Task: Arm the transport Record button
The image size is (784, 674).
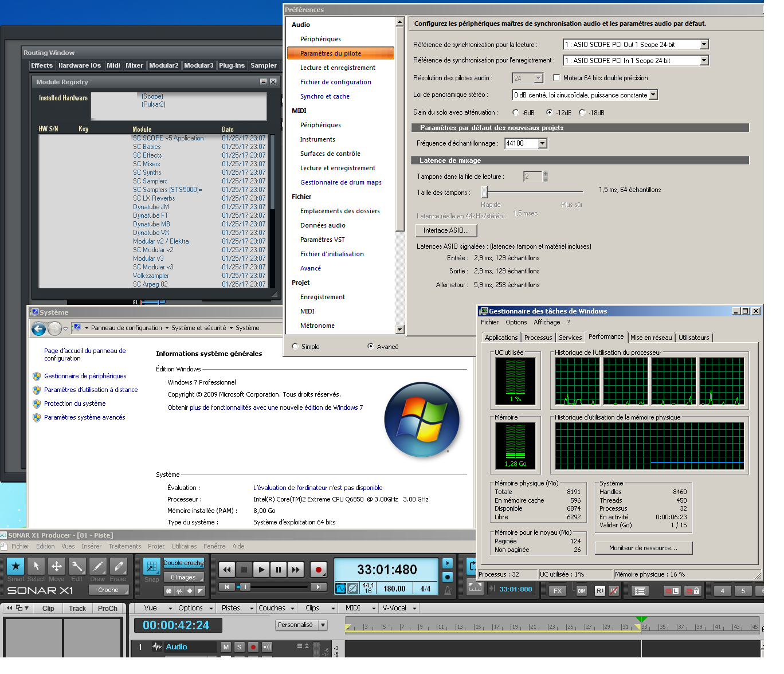Action: (x=319, y=570)
